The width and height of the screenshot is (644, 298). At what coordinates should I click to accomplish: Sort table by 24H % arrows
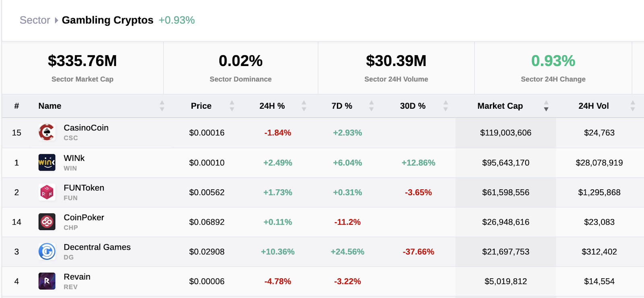[304, 106]
